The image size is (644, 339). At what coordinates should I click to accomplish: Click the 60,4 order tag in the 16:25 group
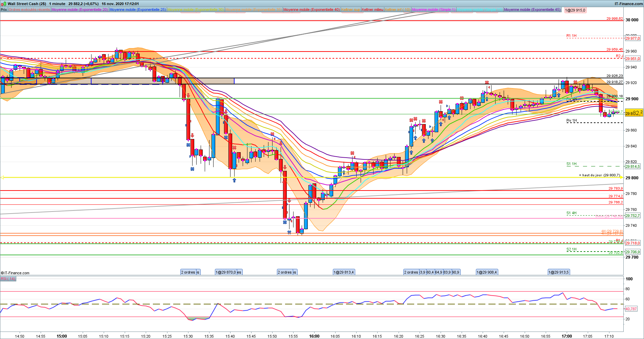(x=430, y=272)
